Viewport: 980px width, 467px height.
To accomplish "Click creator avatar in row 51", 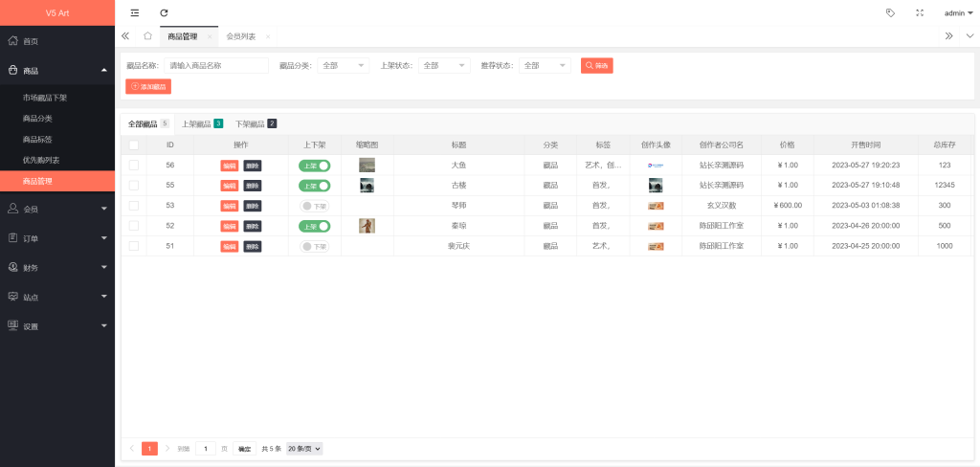I will (x=656, y=246).
